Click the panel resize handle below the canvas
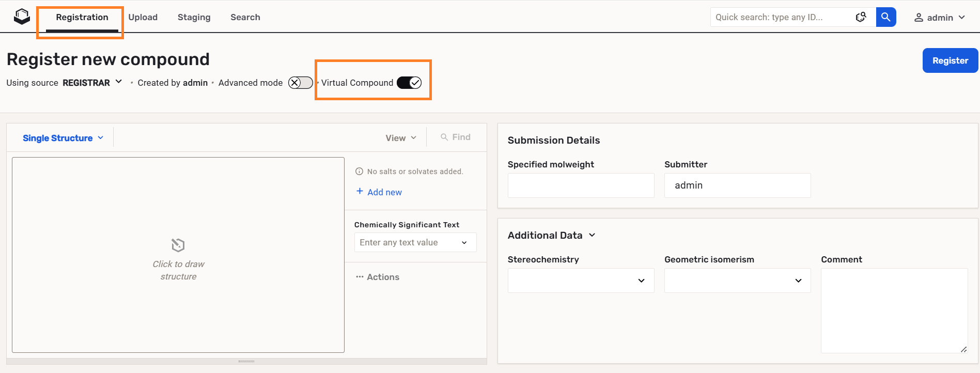980x373 pixels. (246, 361)
